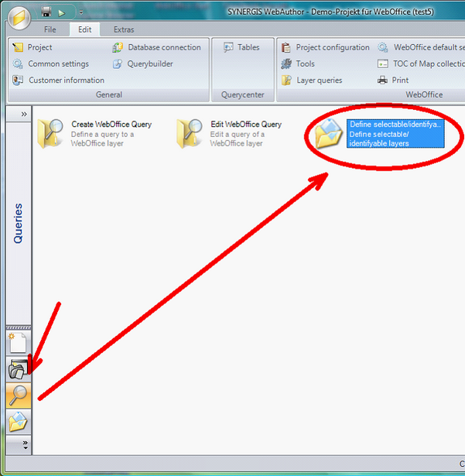Screen dimensions: 465x476
Task: Select Create WebOffice Query title
Action: [x=111, y=124]
